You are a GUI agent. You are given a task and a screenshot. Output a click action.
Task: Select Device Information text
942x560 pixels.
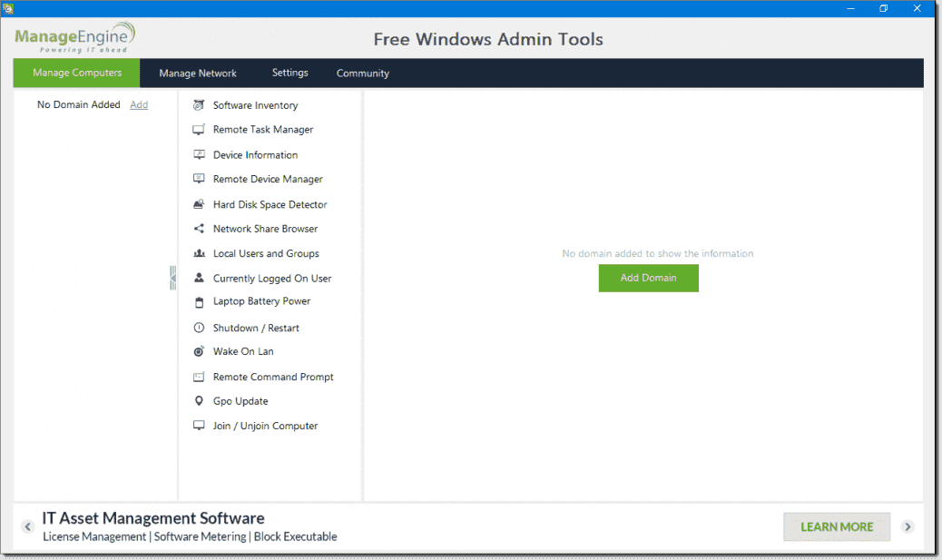[255, 155]
